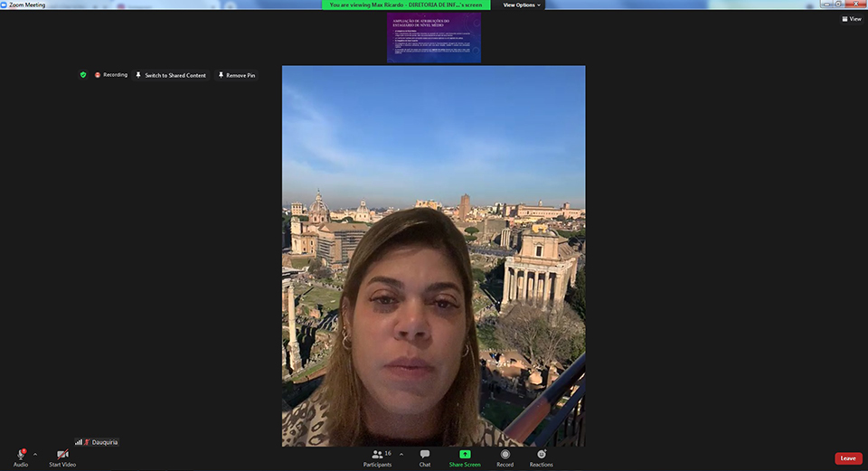Click the Dauquiria name label
The height and width of the screenshot is (471, 868).
click(x=104, y=442)
